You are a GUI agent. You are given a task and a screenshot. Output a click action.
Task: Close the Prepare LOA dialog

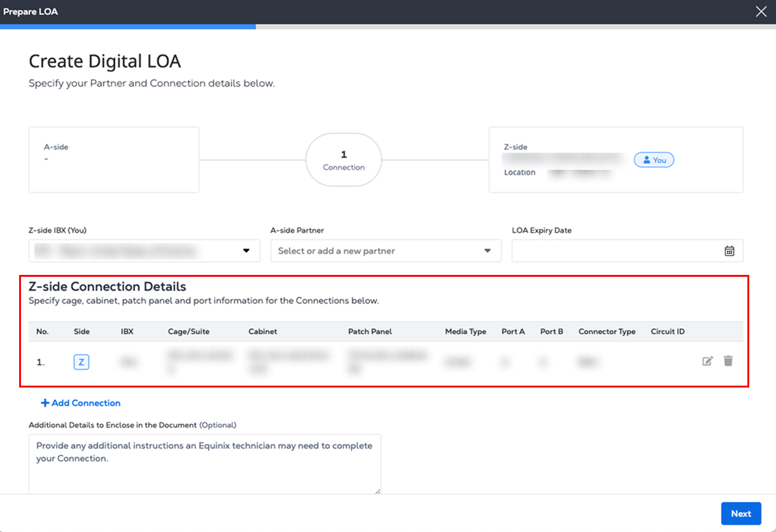(x=761, y=11)
